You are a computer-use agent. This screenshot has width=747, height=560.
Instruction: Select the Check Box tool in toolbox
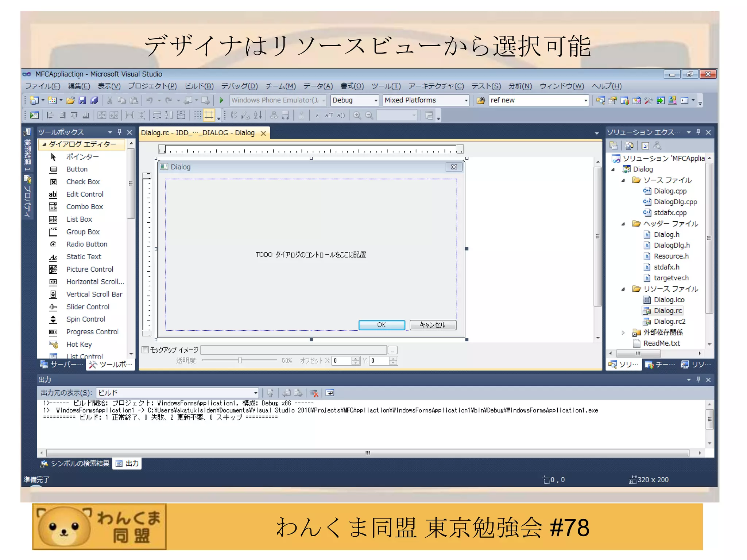tap(83, 182)
